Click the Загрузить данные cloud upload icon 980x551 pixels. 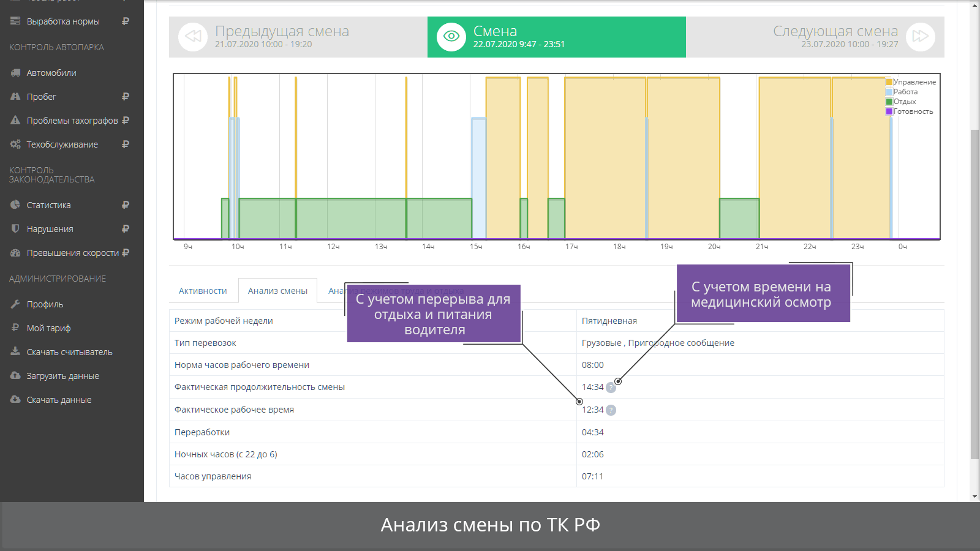(15, 375)
